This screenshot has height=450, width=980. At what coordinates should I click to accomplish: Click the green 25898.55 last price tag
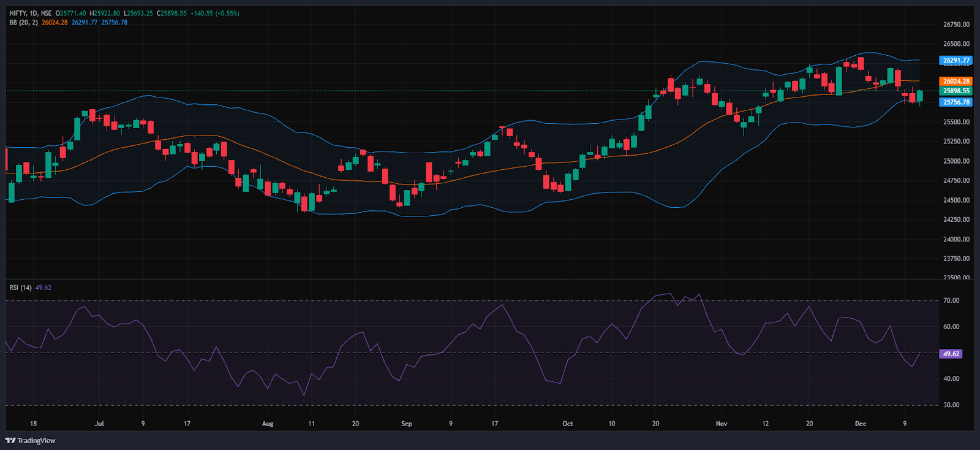956,91
